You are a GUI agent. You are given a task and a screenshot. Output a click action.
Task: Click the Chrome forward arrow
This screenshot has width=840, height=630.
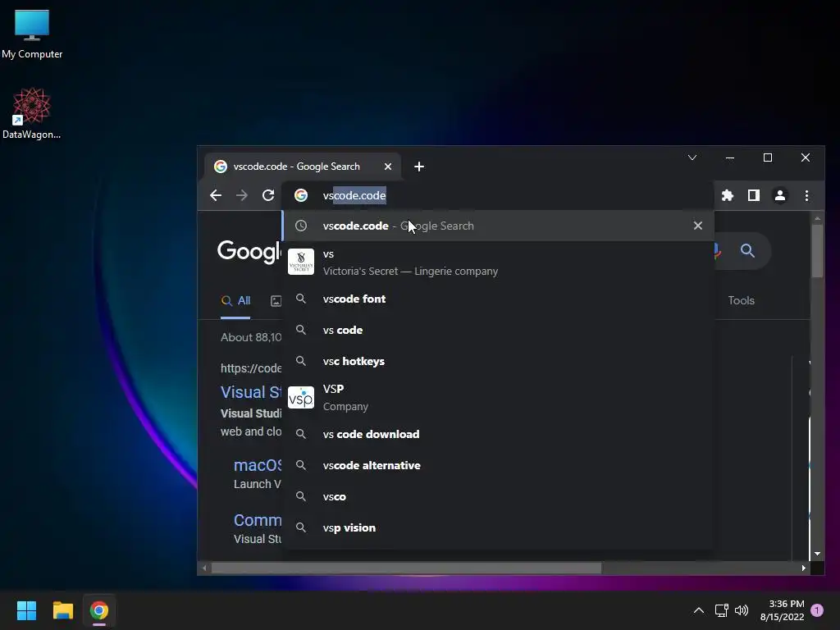(x=242, y=195)
